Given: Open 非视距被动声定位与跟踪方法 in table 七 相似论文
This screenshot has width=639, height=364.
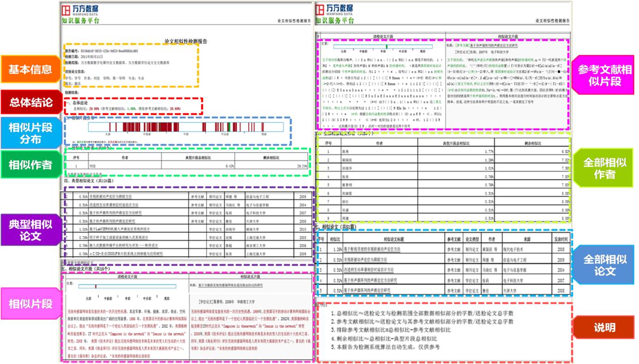Looking at the screenshot, I should point(366,259).
